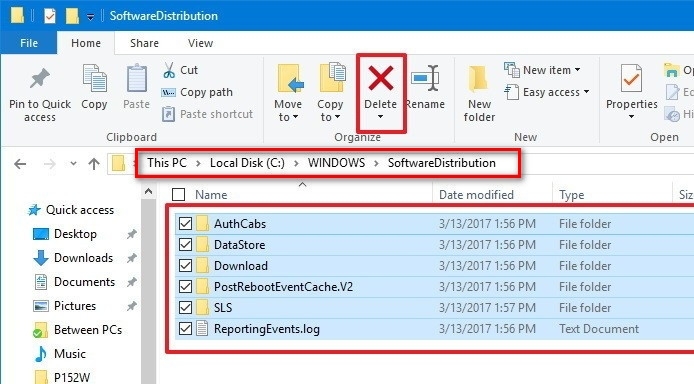The image size is (694, 384).
Task: Switch to the Share ribbon tab
Action: (x=144, y=43)
